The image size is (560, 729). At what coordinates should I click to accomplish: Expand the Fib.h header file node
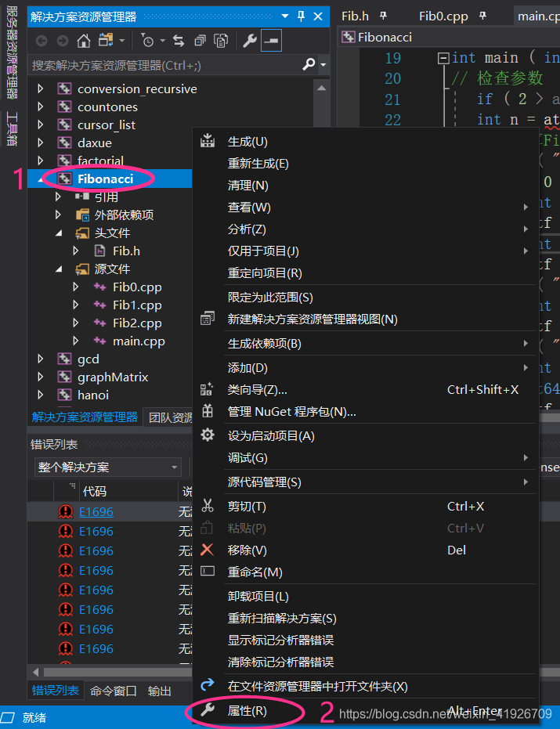[x=76, y=251]
